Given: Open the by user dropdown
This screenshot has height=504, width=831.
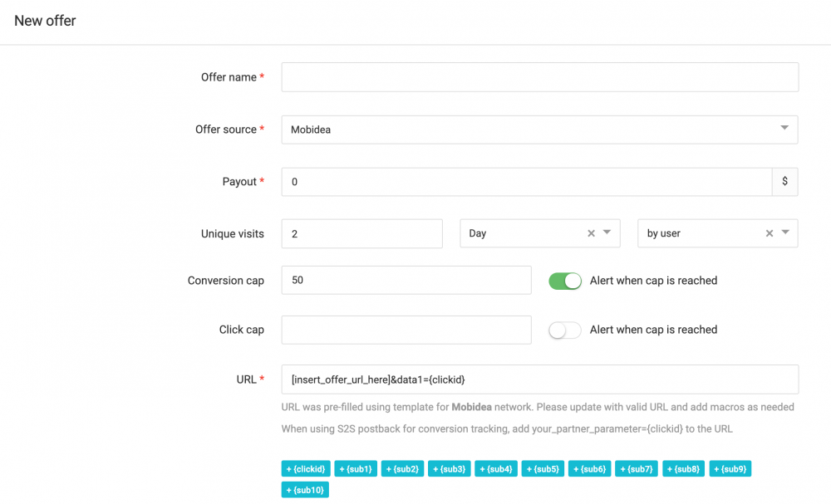Looking at the screenshot, I should 718,233.
